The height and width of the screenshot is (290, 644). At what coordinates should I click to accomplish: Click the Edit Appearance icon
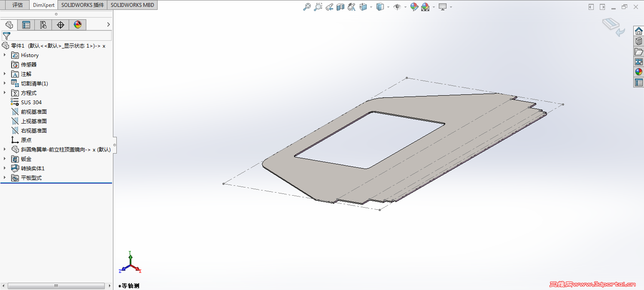(414, 7)
